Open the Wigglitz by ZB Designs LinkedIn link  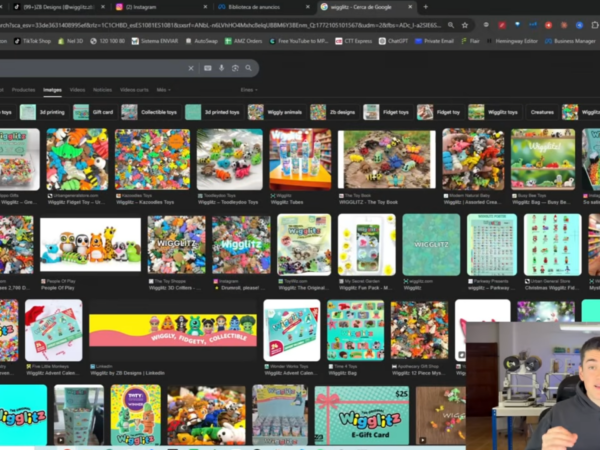pos(128,373)
